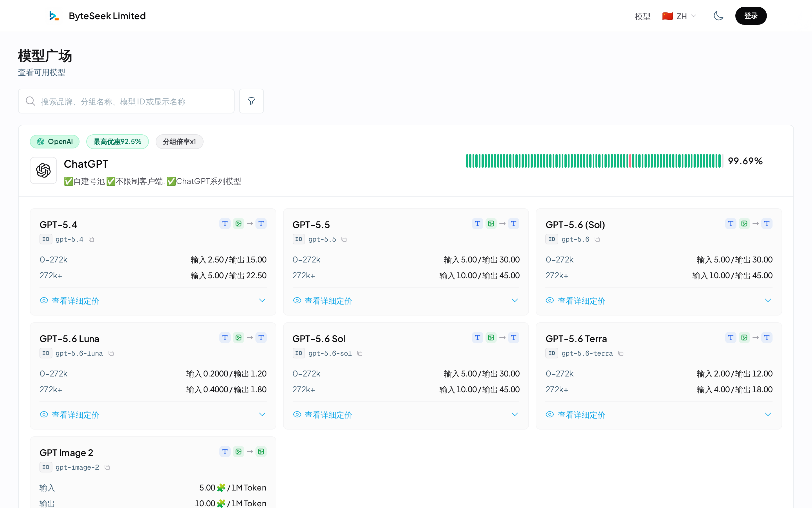Image resolution: width=812 pixels, height=508 pixels.
Task: Click GPT-5.5 image input modality icon
Action: coord(491,224)
